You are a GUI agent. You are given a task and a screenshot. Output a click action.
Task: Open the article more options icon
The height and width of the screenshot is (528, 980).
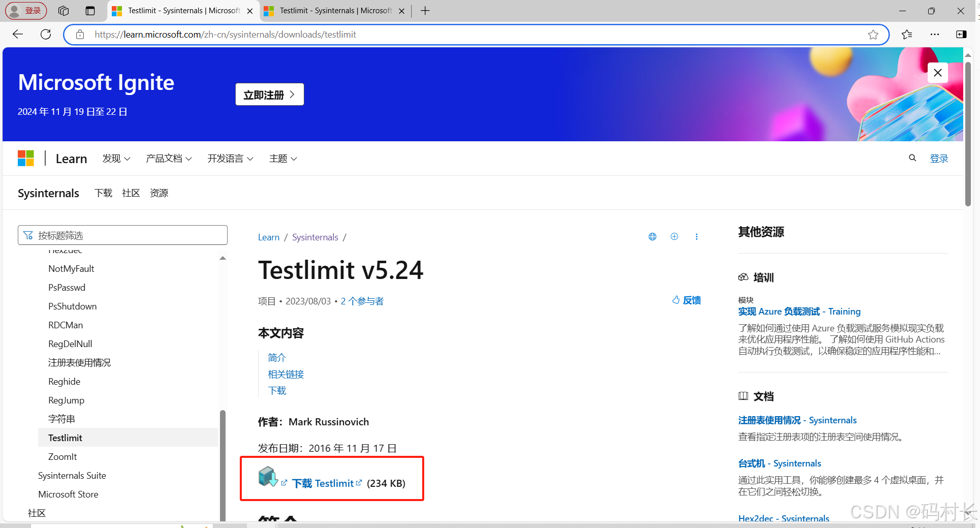pyautogui.click(x=697, y=237)
